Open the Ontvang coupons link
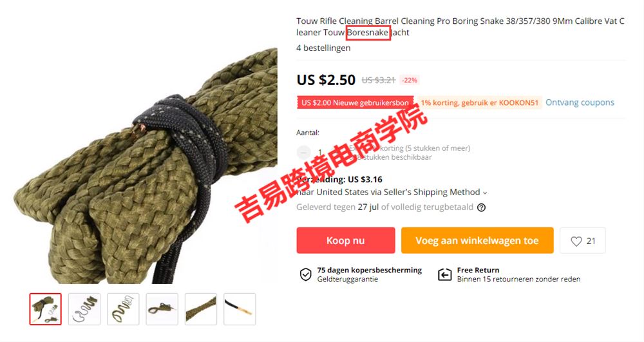This screenshot has height=342, width=644. (x=580, y=102)
